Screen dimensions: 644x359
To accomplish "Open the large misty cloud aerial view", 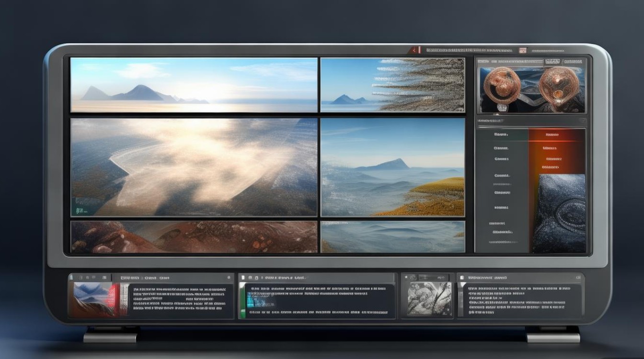I will coord(194,167).
